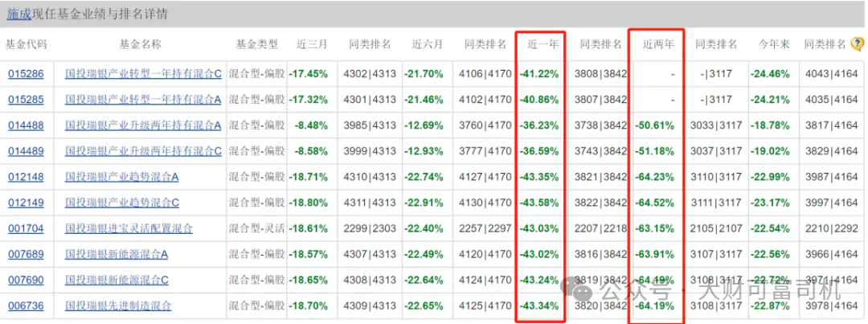The width and height of the screenshot is (868, 324).
Task: Select the -64.52% two-year return cell
Action: pos(656,203)
